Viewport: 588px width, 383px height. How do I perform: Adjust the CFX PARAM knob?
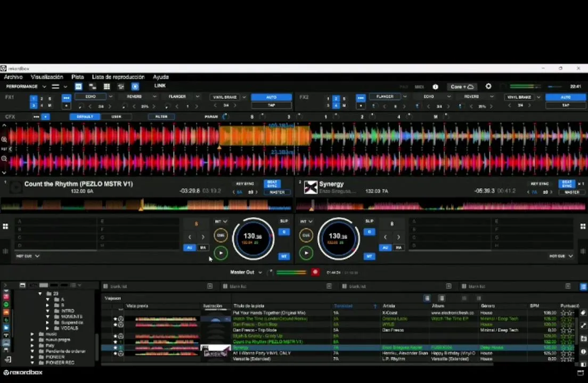coord(225,117)
